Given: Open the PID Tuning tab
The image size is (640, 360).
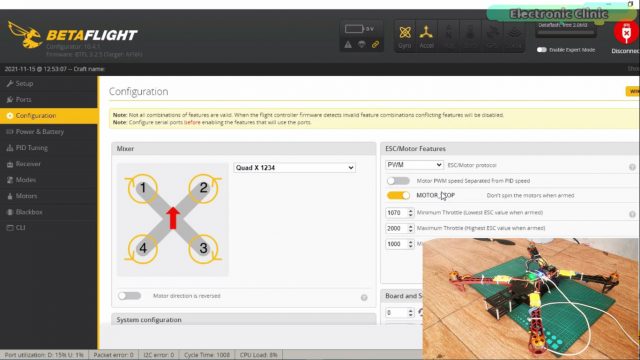Looking at the screenshot, I should pos(49,148).
